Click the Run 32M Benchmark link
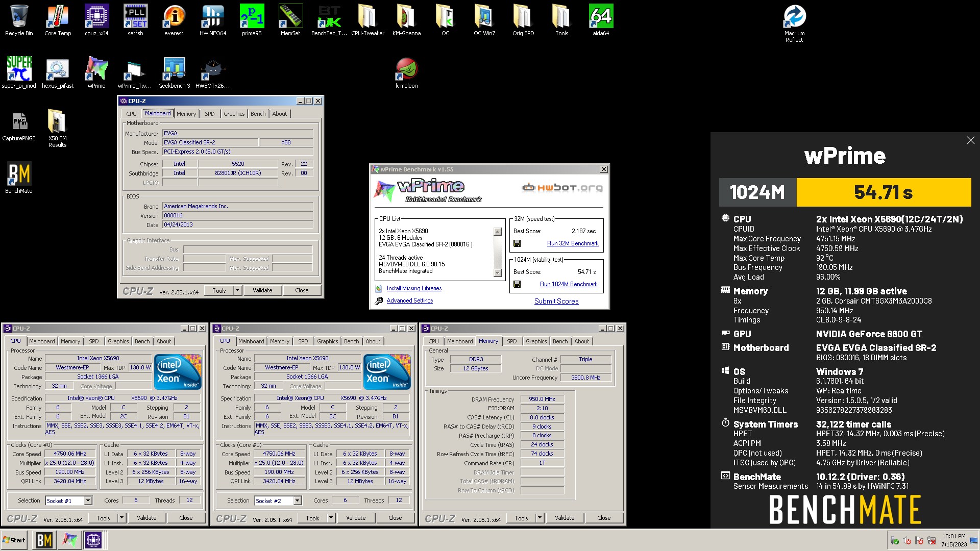 click(573, 243)
